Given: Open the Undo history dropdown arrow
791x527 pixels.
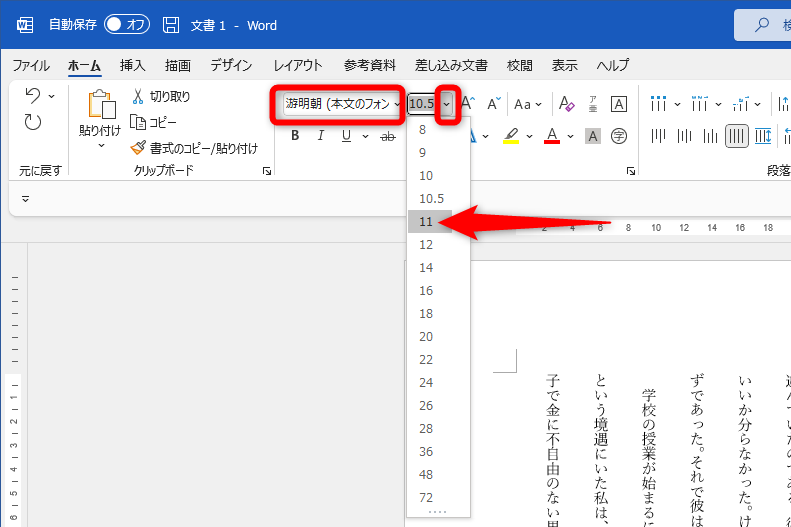Looking at the screenshot, I should [x=51, y=96].
